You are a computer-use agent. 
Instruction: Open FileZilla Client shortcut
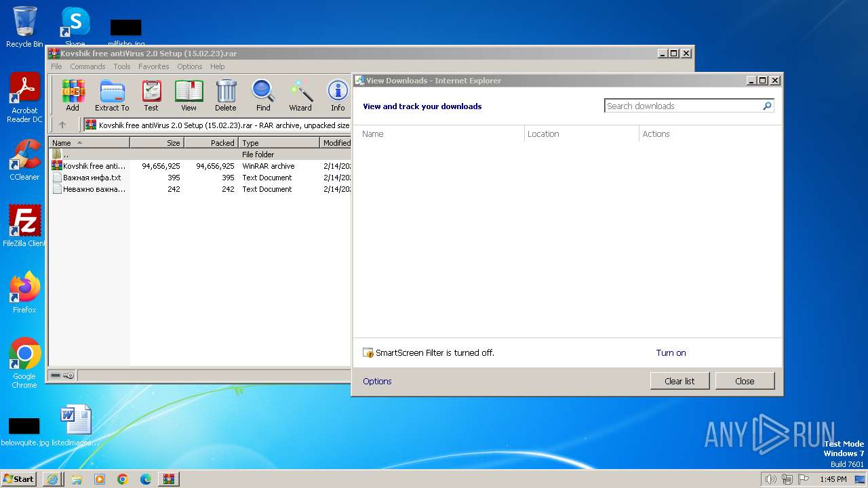click(24, 226)
